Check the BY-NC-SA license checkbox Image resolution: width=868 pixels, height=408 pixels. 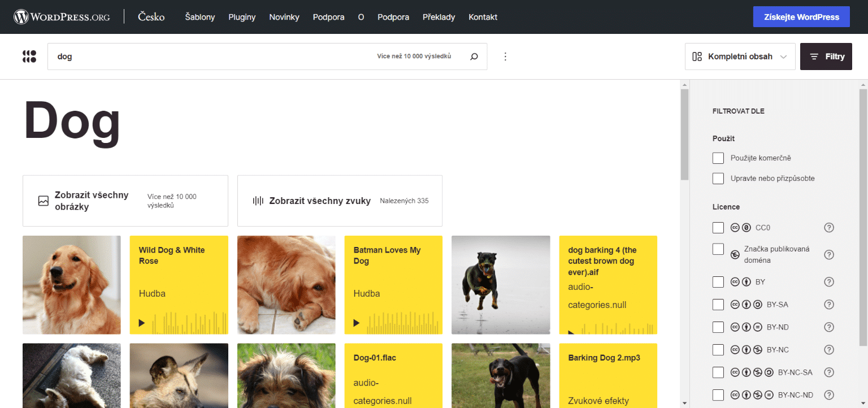(718, 372)
